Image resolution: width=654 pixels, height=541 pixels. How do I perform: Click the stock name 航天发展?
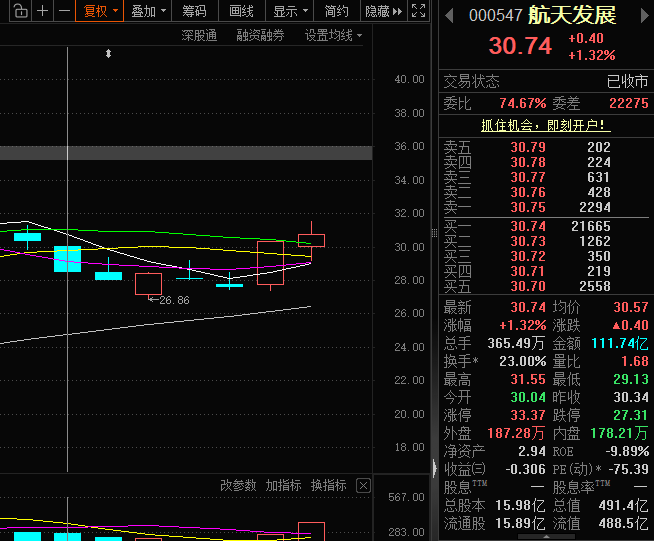tap(572, 16)
